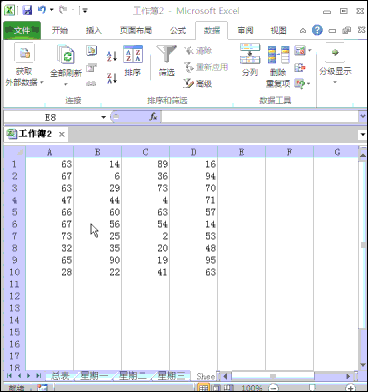This screenshot has height=392, width=368.
Task: Click inside the formula bar
Action: 259,117
